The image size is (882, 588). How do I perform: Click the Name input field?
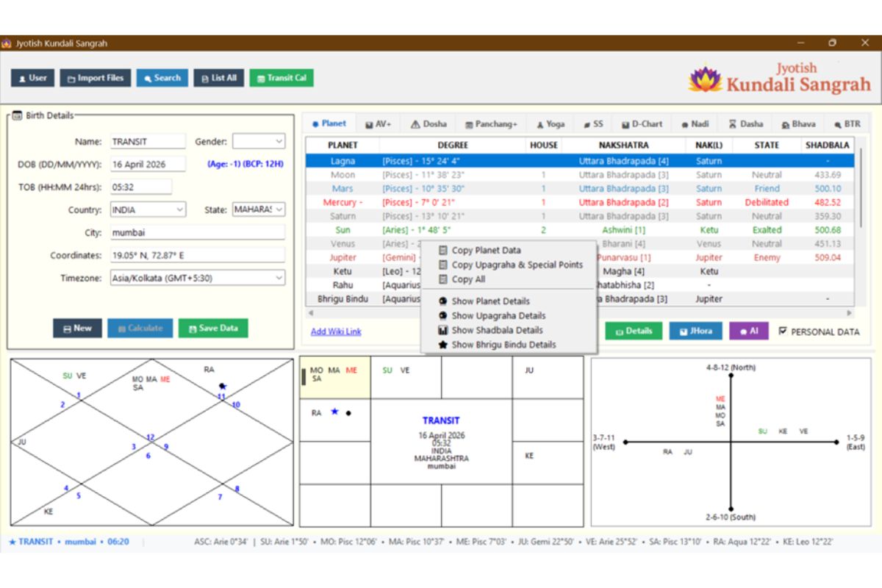(148, 141)
